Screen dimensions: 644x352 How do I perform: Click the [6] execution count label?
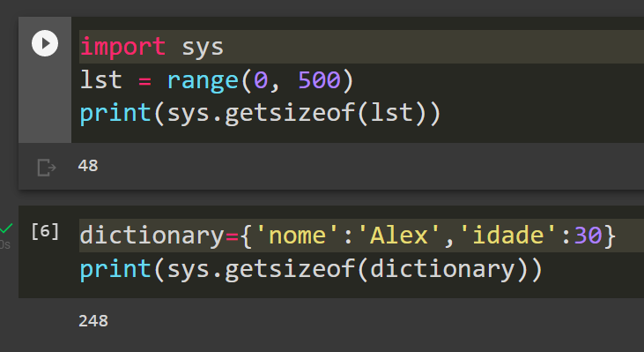(45, 231)
